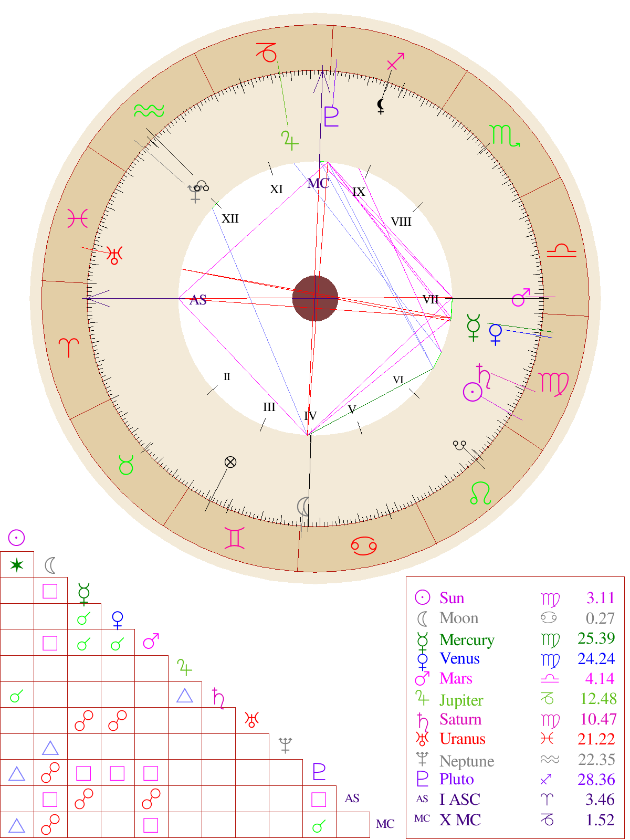Click the Aries glyph on the zodiac ring
The width and height of the screenshot is (630, 840).
[69, 348]
